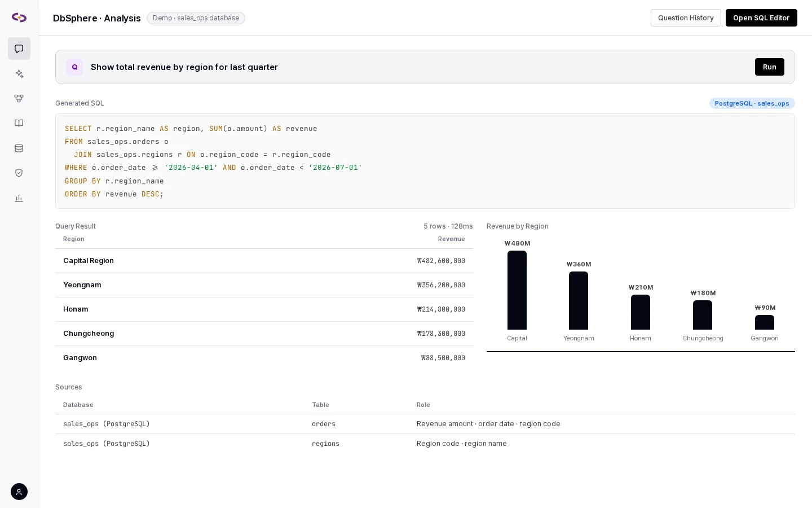Click the Capital bar in the chart
This screenshot has height=508, width=812.
click(517, 290)
